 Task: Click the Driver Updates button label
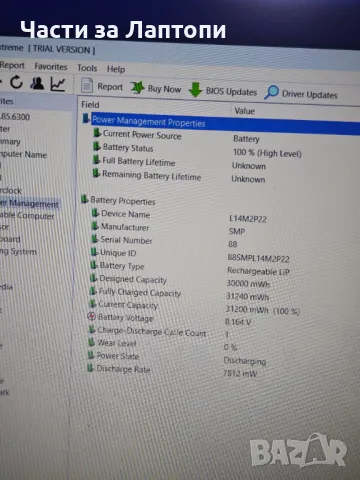pos(310,95)
